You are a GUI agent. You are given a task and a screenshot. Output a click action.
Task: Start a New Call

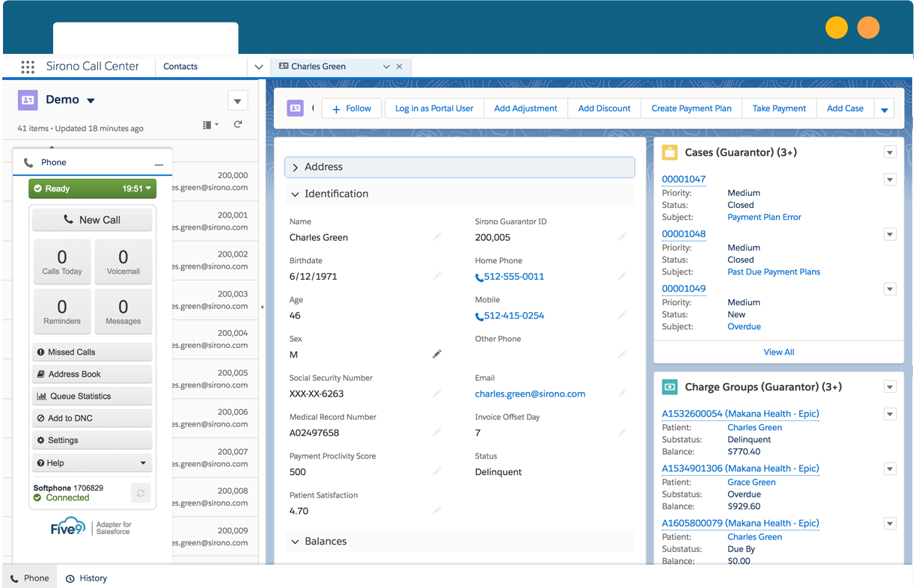[x=92, y=220]
